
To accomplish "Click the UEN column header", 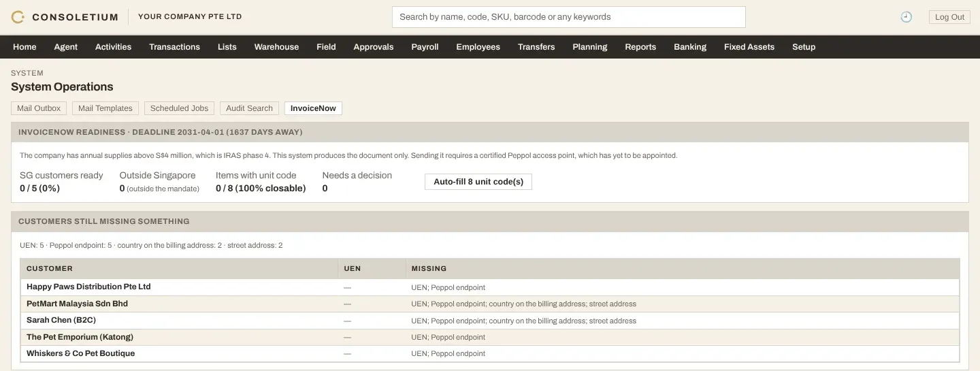I will [372, 268].
